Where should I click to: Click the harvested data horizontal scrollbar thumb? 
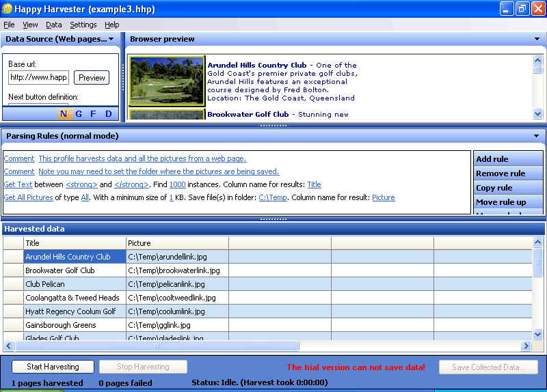(157, 346)
